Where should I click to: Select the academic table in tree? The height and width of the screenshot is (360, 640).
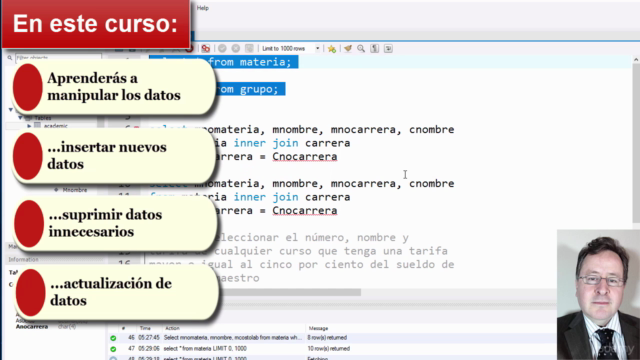point(56,126)
